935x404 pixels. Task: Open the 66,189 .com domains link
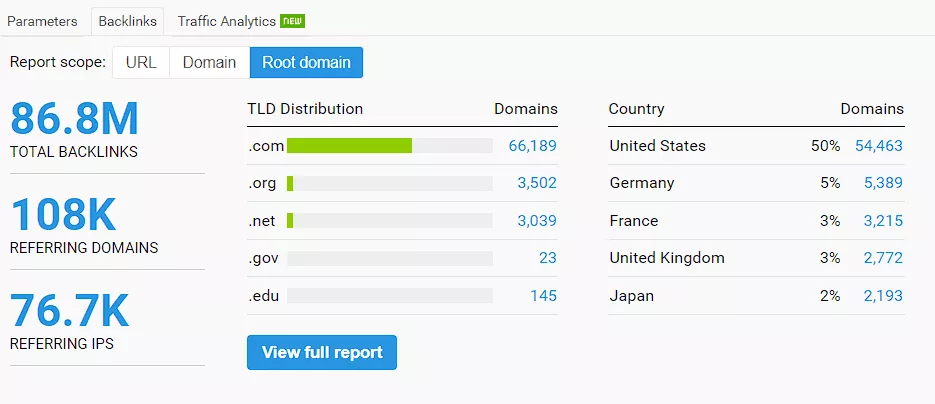(532, 146)
